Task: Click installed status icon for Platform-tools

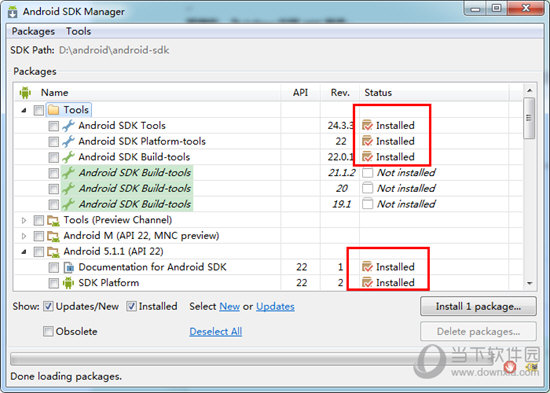Action: (x=367, y=141)
